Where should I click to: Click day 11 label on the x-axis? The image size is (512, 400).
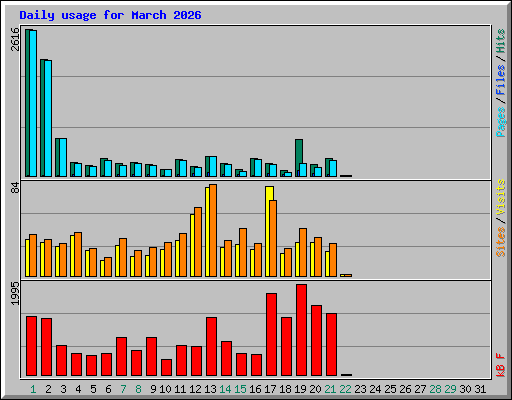(x=180, y=389)
